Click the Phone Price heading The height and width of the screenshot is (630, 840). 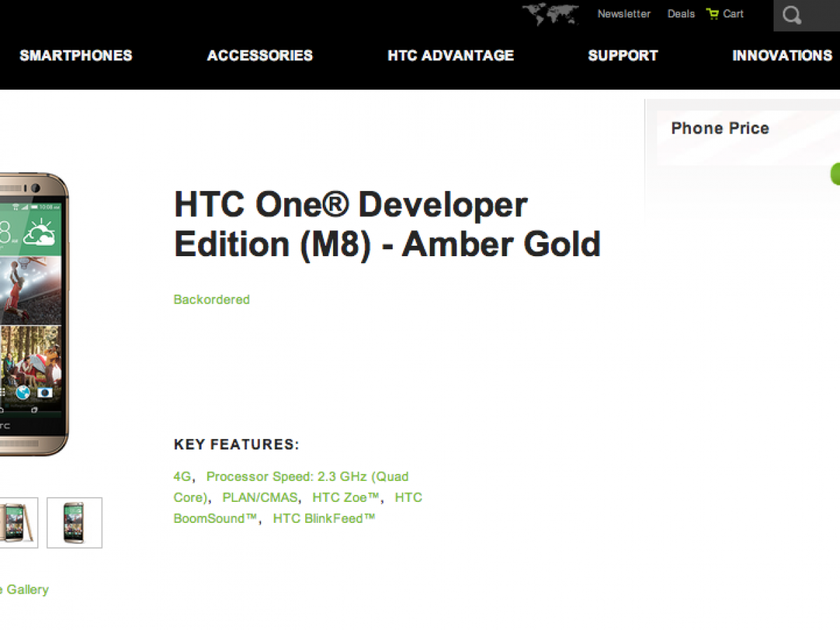(x=720, y=128)
